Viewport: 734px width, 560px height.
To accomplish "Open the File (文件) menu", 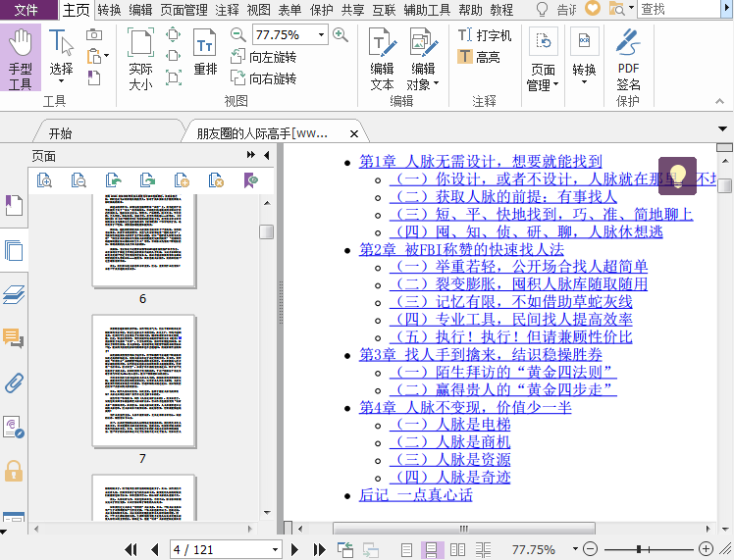I will pos(26,10).
